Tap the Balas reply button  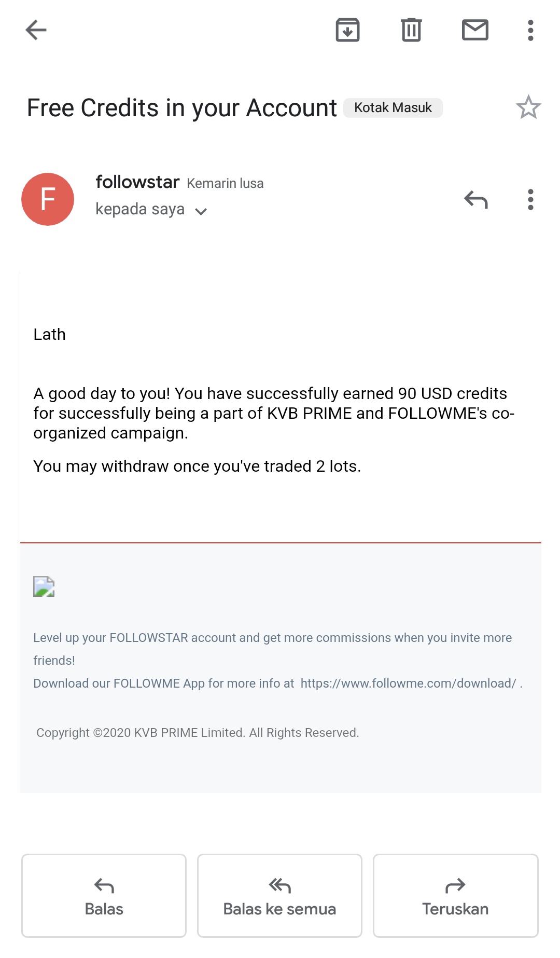(x=104, y=896)
